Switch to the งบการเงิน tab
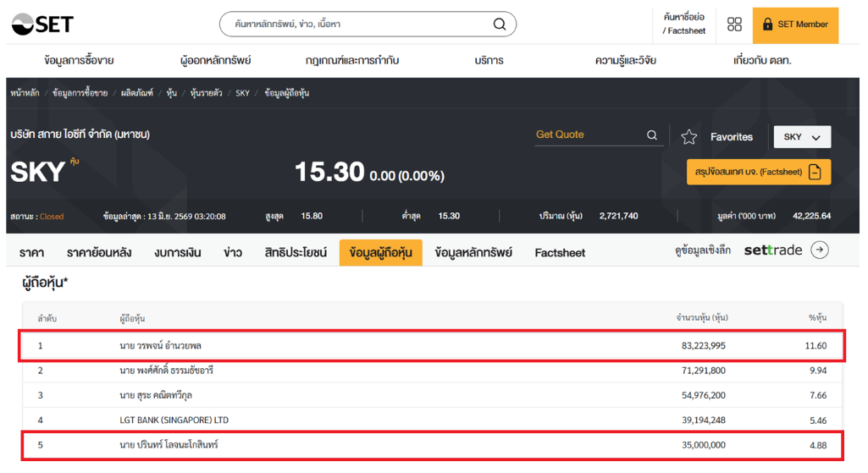Image resolution: width=868 pixels, height=473 pixels. [x=178, y=253]
